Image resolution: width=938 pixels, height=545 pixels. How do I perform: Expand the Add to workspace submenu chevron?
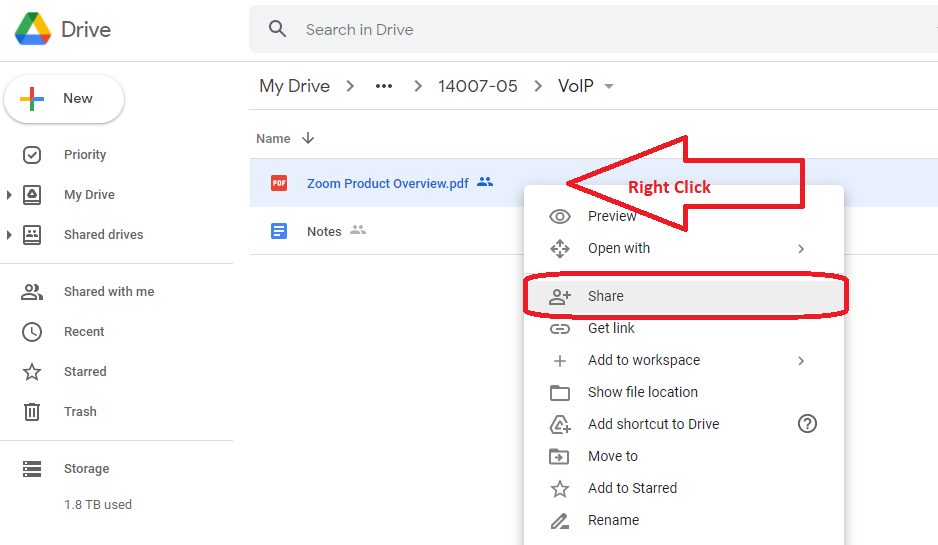point(801,361)
